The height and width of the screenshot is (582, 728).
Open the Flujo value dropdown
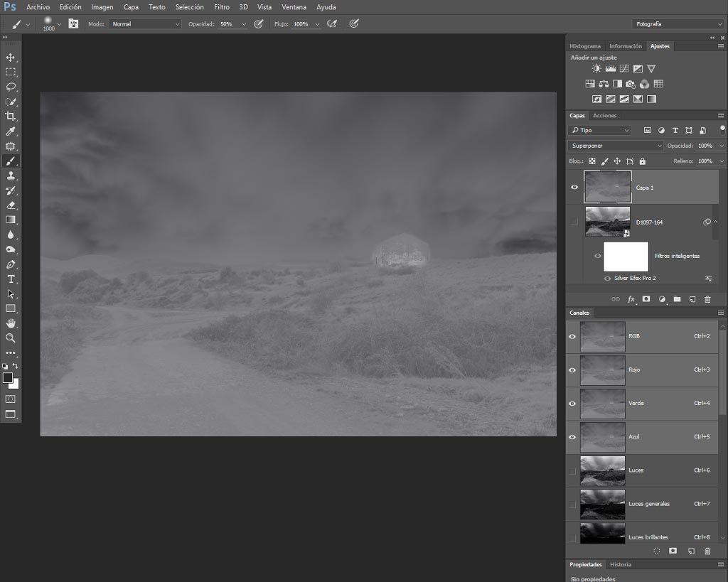317,24
